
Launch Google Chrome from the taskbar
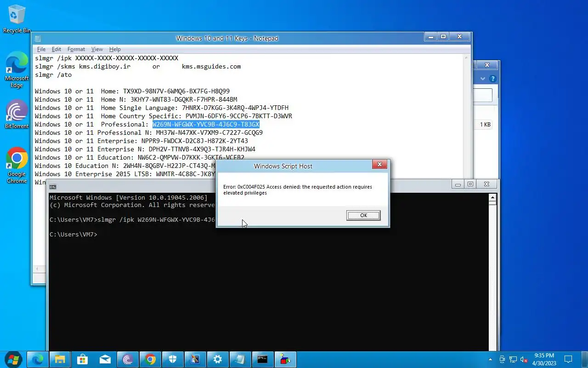(150, 359)
